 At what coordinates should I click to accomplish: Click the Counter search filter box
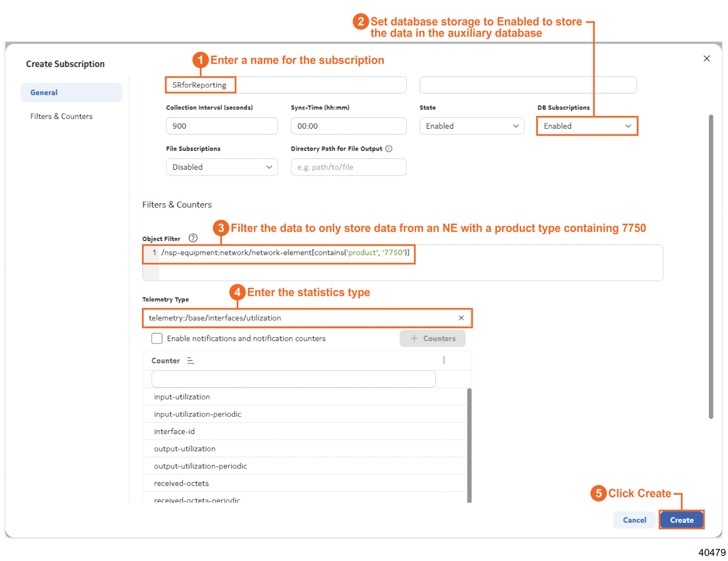pos(293,379)
